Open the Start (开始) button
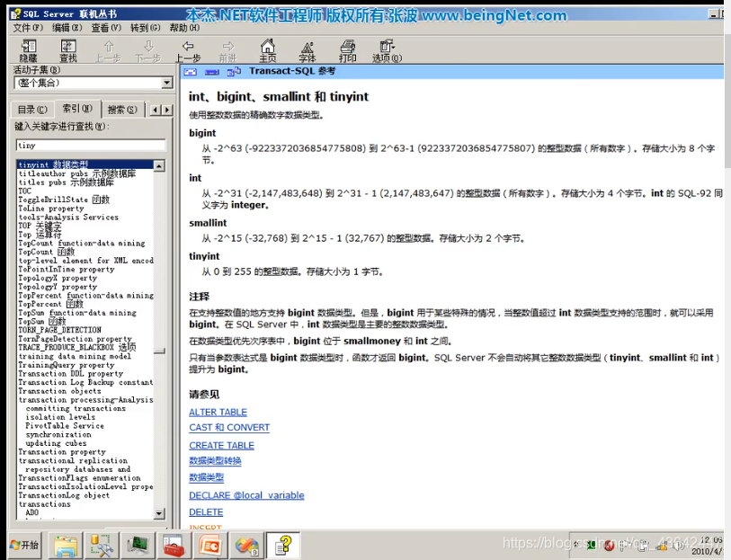731x560 pixels. pos(24,545)
